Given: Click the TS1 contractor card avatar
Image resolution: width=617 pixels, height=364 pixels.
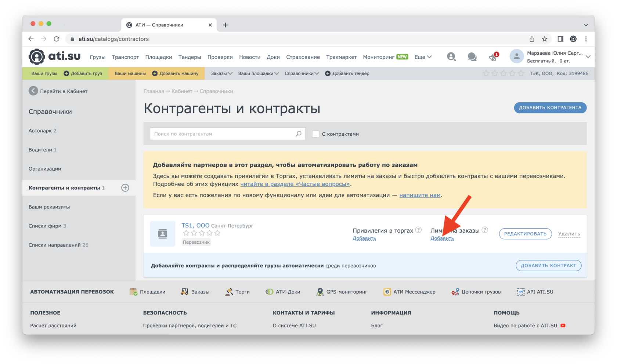Looking at the screenshot, I should click(x=162, y=234).
